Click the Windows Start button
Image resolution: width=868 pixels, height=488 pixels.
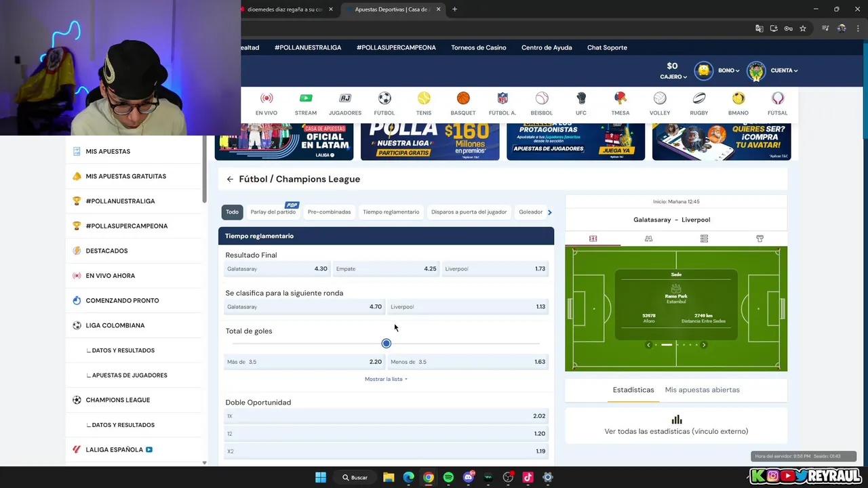pyautogui.click(x=321, y=477)
